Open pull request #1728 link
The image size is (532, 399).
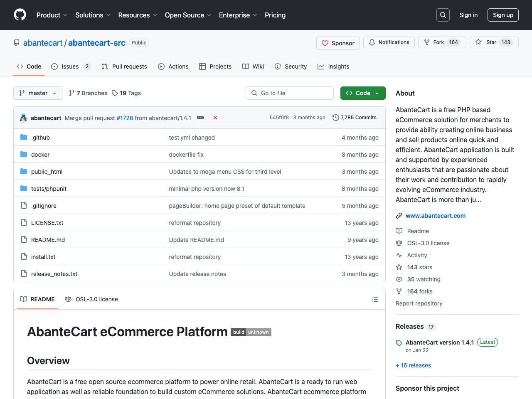[125, 118]
